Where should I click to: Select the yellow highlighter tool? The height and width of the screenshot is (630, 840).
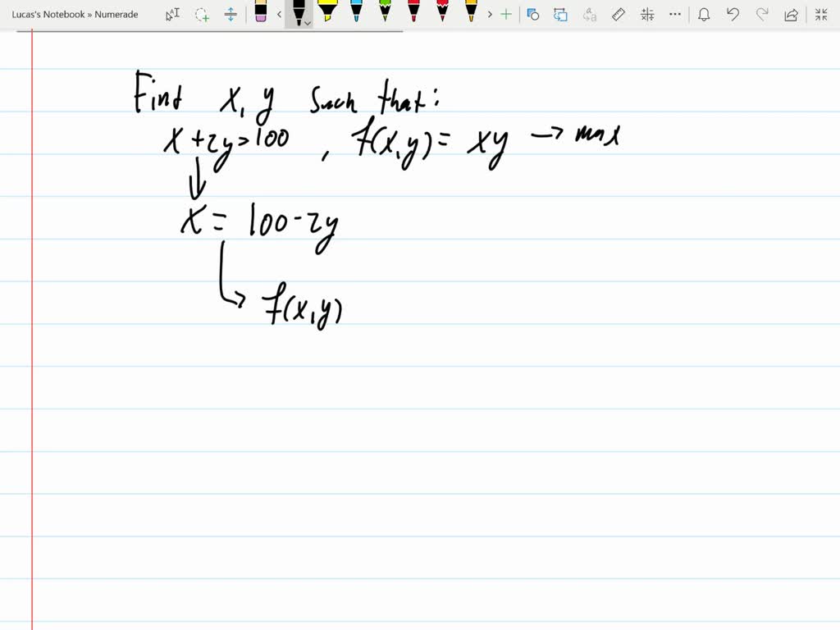click(330, 14)
